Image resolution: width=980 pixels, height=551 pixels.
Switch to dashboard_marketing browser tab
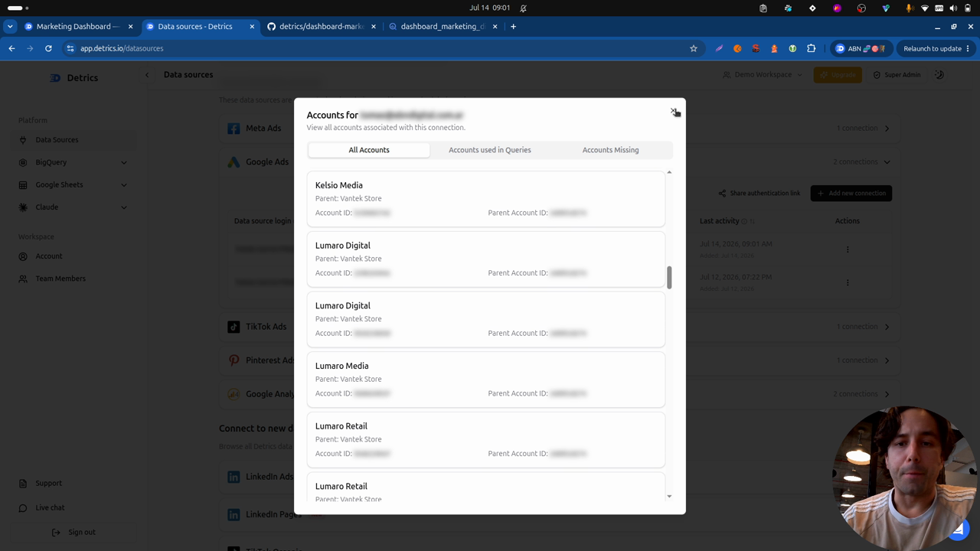tap(443, 26)
